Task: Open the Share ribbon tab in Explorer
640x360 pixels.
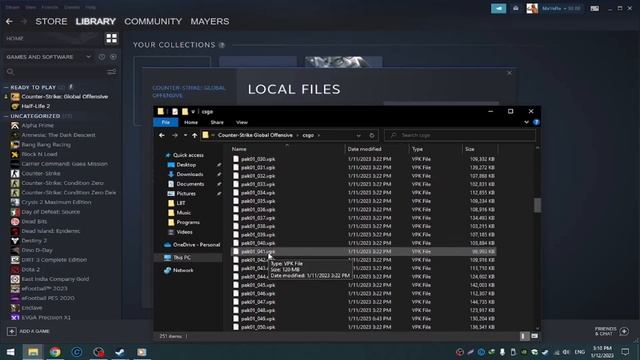Action: [217, 122]
